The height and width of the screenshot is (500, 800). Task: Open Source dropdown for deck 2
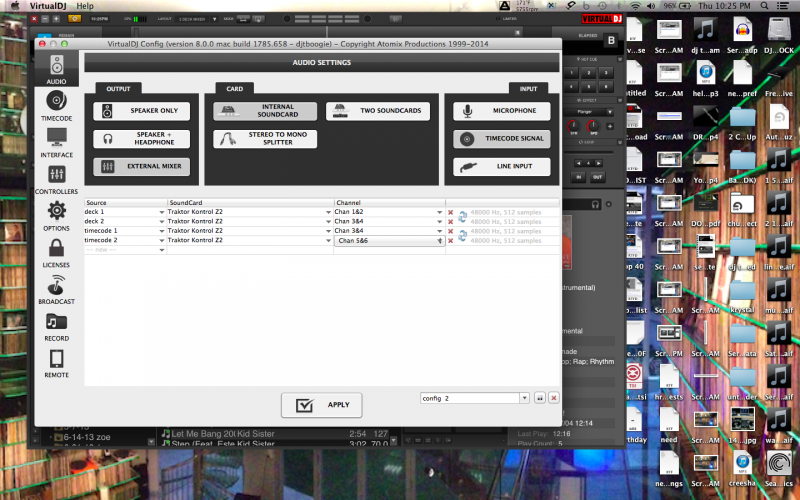161,222
